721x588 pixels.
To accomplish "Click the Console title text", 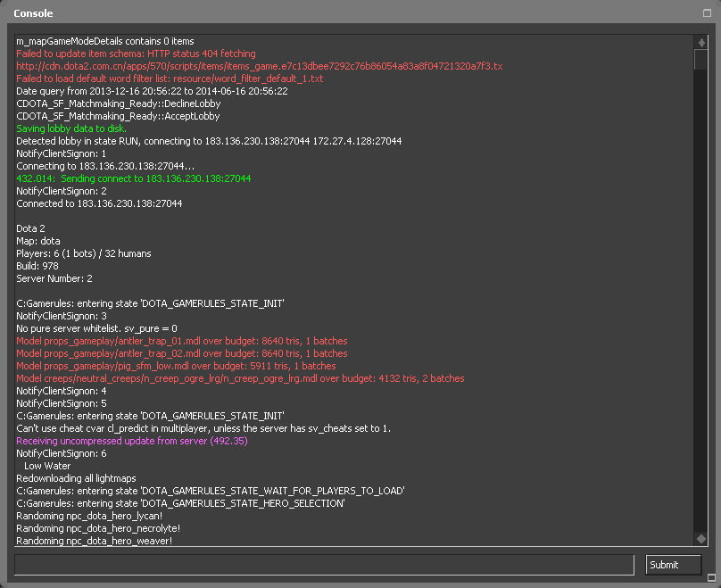I will (x=33, y=13).
